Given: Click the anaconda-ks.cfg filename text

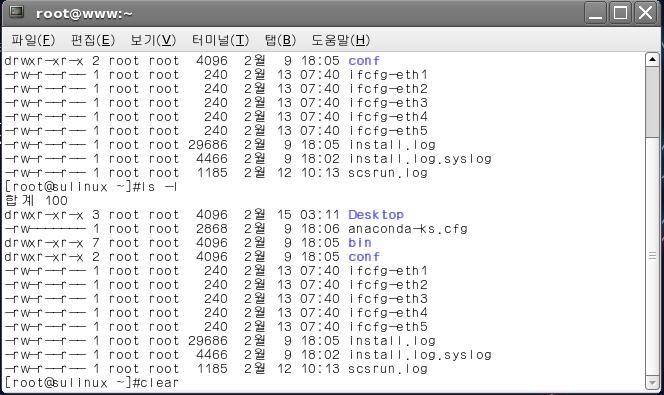Looking at the screenshot, I should click(x=408, y=229).
